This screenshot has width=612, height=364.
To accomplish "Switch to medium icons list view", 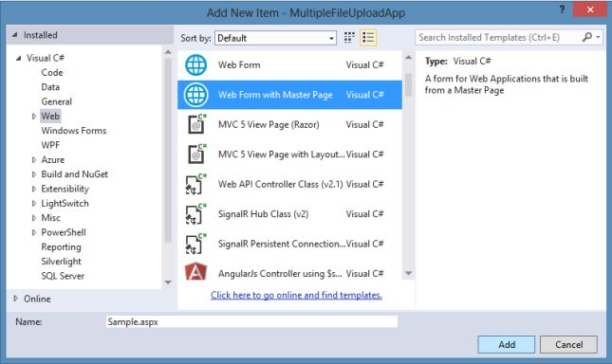I will pos(368,38).
